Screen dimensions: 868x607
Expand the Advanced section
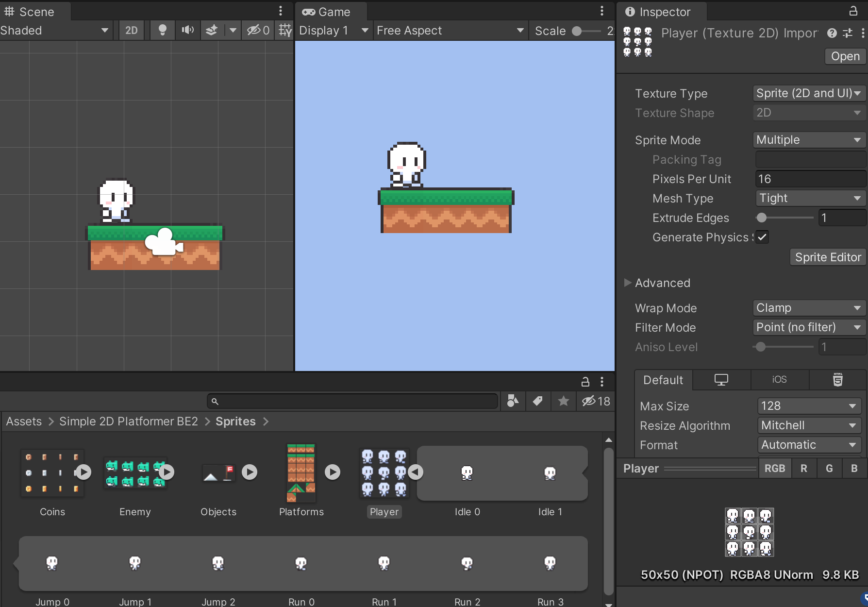(628, 283)
